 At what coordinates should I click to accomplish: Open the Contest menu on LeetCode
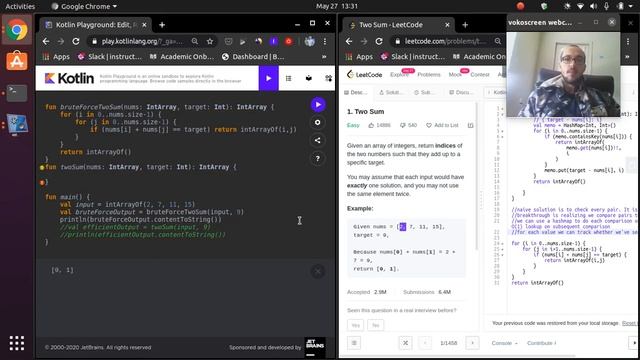[x=480, y=74]
